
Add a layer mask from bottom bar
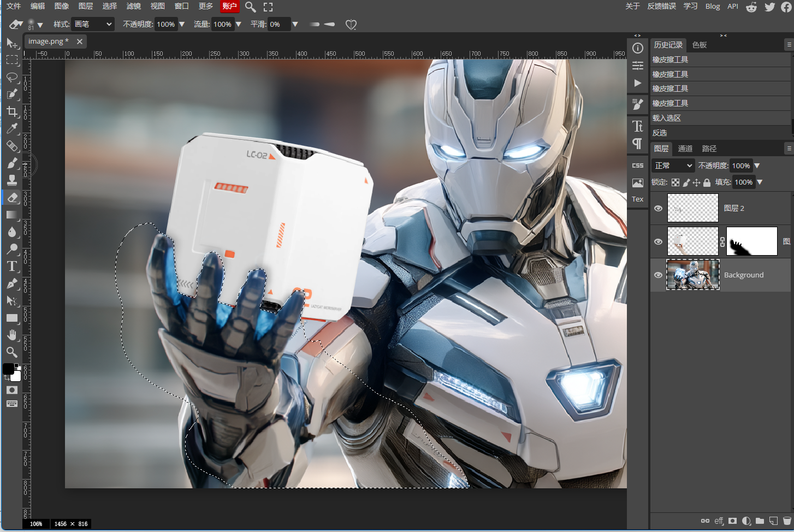click(733, 521)
